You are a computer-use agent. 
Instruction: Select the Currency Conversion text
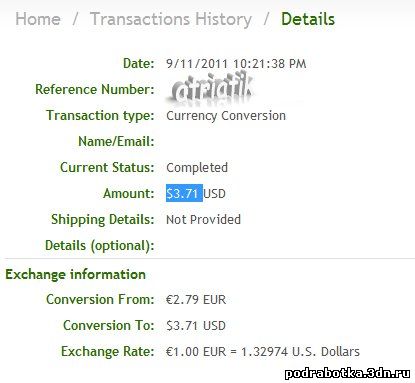coord(226,116)
